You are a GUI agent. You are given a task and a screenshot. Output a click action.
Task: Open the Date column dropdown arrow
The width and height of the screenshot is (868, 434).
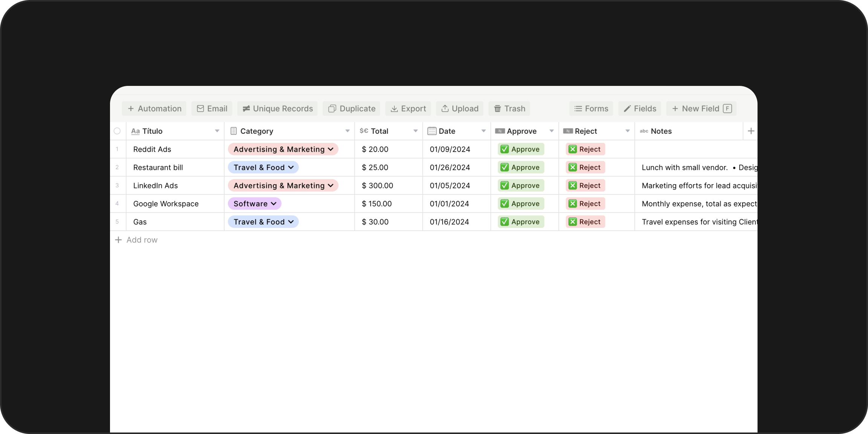tap(483, 131)
